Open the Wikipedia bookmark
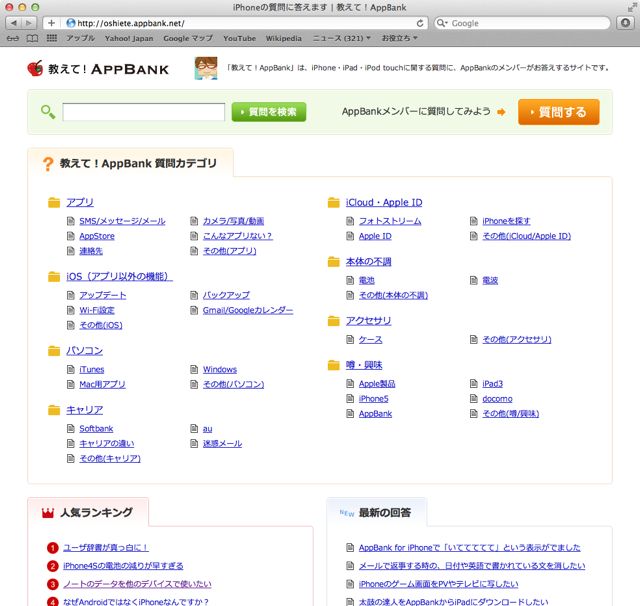 (x=284, y=38)
